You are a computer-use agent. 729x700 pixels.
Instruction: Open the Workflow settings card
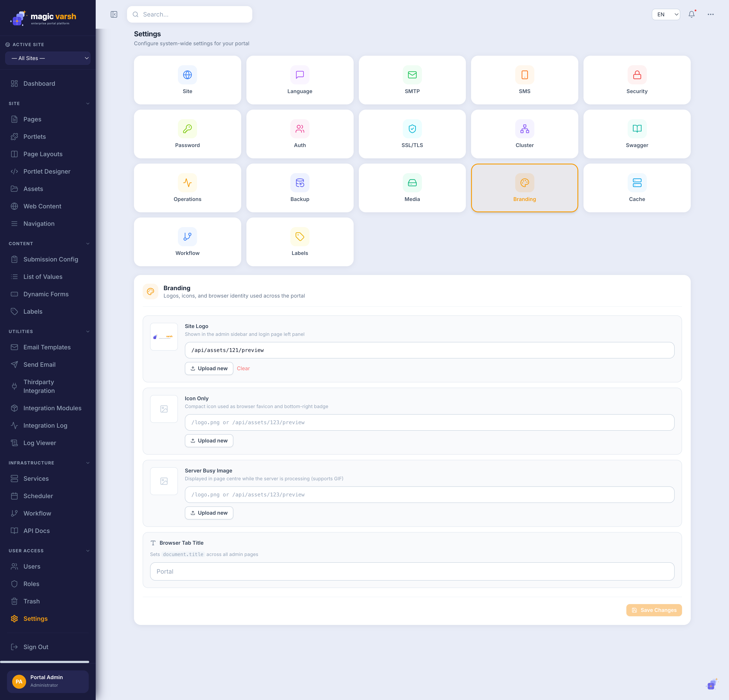click(187, 242)
